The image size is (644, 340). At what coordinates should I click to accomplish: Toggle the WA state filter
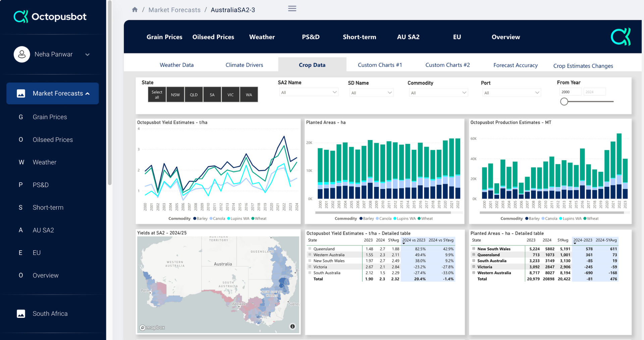coord(249,94)
